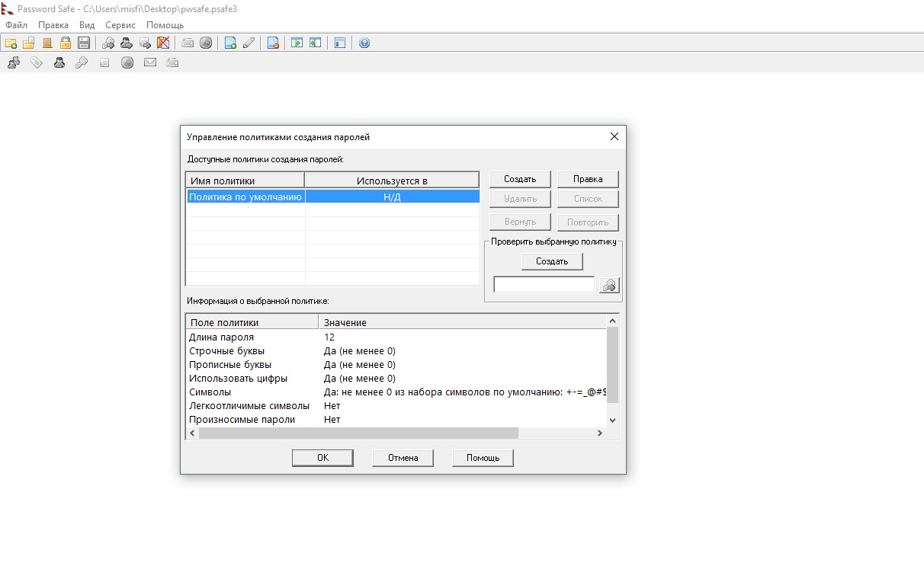Click the Помощь button in the dialog
The image size is (924, 582).
483,458
